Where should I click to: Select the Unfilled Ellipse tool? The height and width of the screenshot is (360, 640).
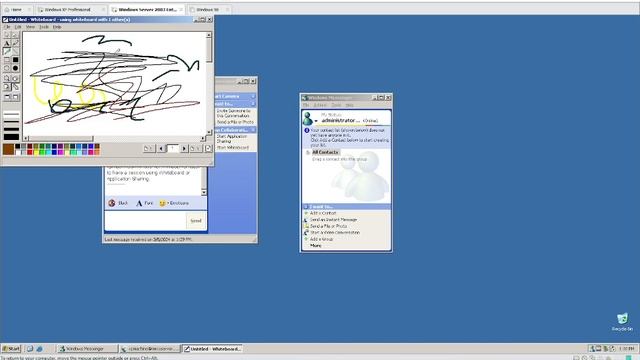[x=7, y=68]
